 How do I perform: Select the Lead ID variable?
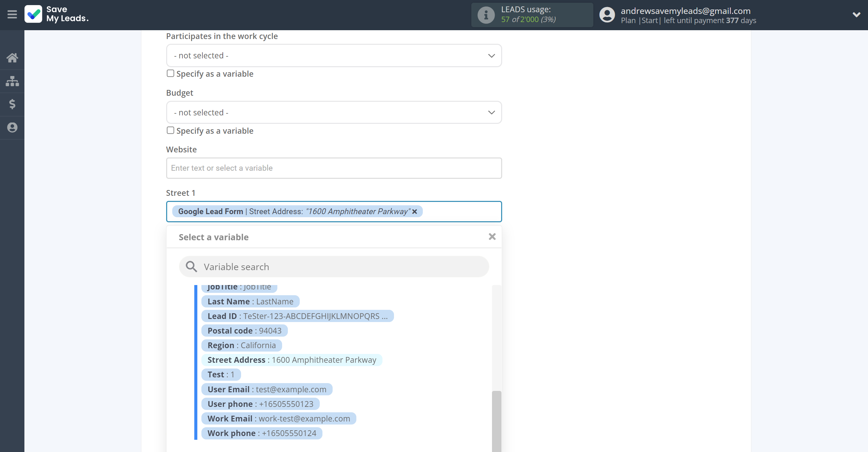297,316
